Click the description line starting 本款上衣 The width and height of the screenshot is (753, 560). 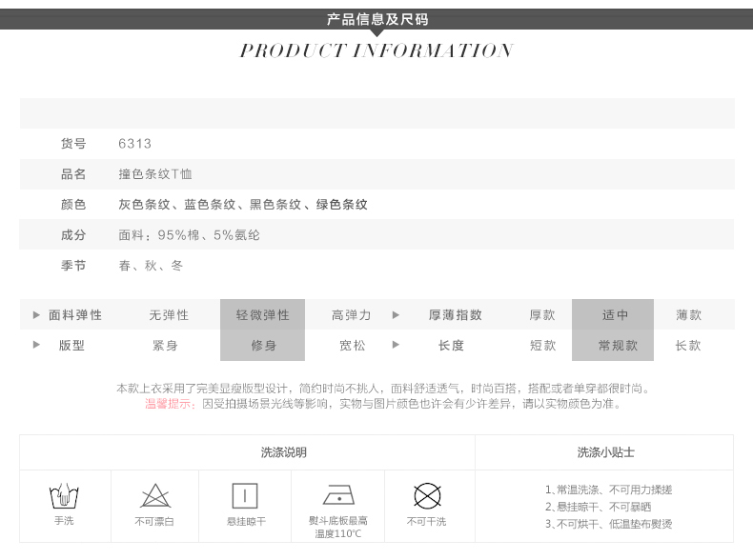[383, 389]
